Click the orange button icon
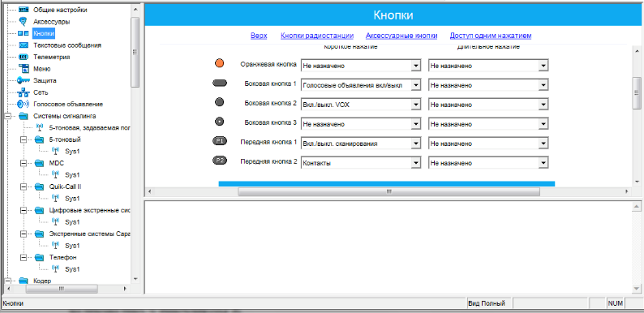 tap(219, 63)
